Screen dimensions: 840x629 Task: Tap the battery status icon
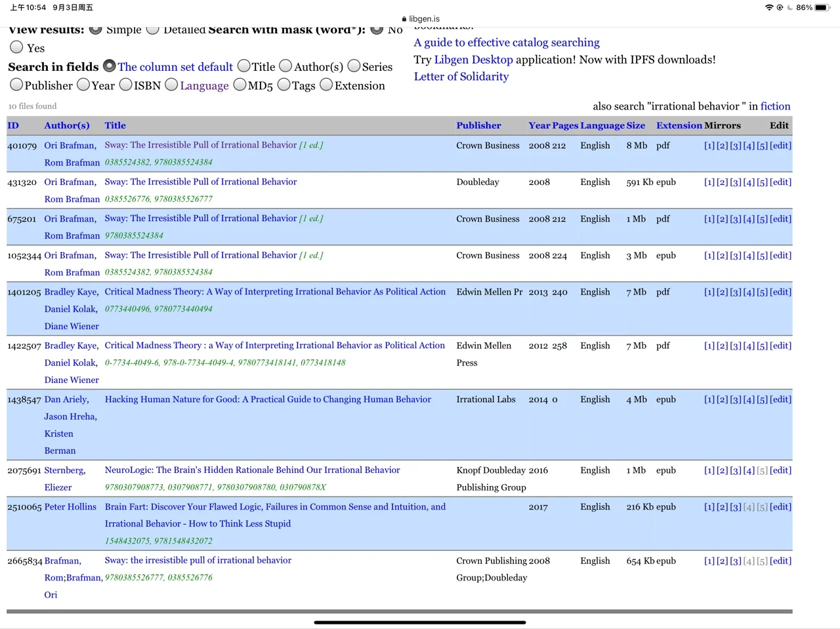point(823,7)
